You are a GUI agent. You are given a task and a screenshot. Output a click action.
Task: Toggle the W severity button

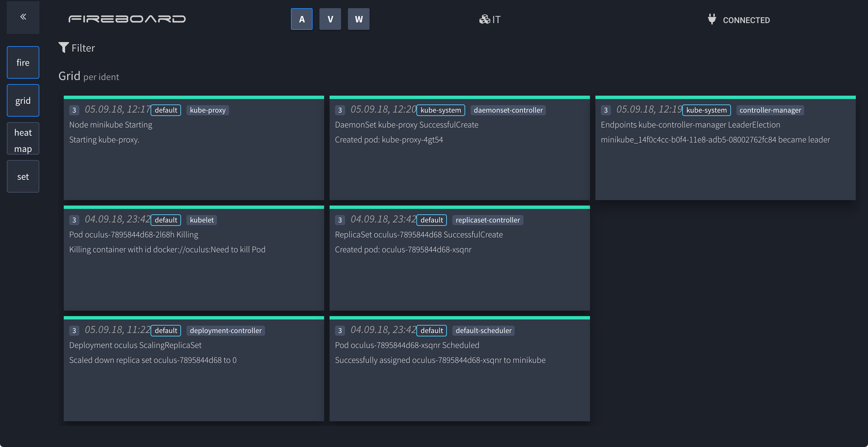click(358, 19)
